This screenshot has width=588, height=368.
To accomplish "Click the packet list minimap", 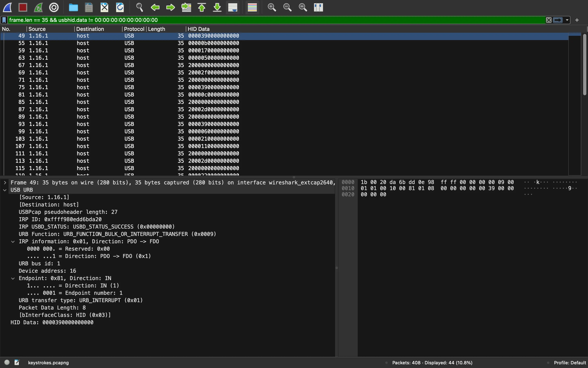I will pyautogui.click(x=575, y=104).
